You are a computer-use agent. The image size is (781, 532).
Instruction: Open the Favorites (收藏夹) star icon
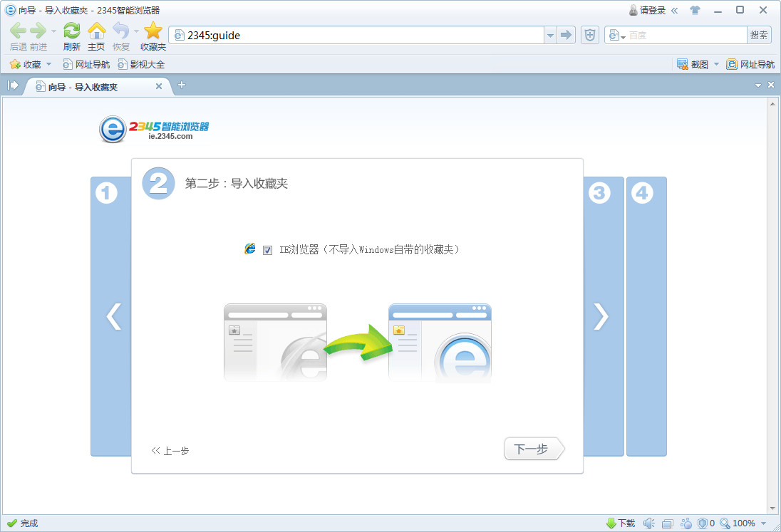(x=153, y=31)
